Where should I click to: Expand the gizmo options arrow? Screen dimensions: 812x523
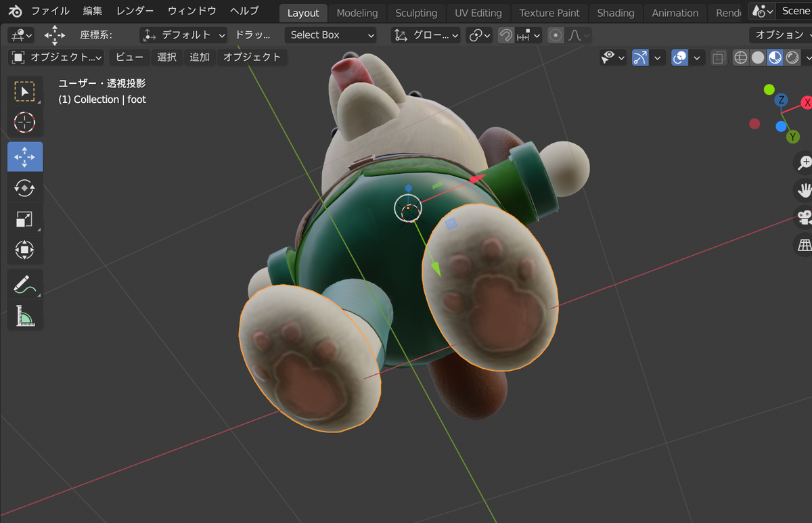[658, 58]
